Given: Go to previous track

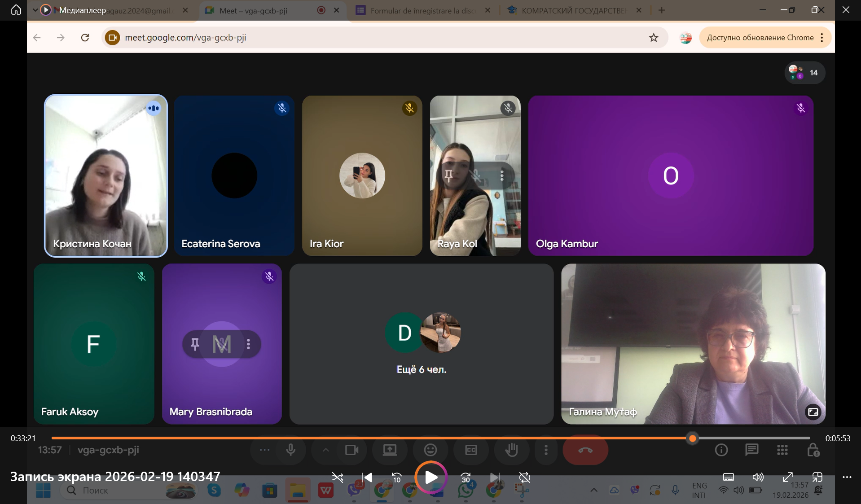Looking at the screenshot, I should 367,478.
